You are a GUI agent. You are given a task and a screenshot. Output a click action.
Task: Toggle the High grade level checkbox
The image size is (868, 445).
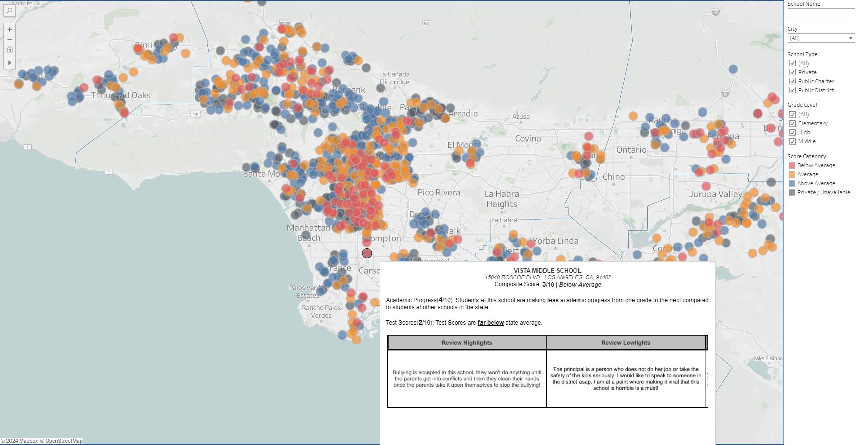point(792,132)
